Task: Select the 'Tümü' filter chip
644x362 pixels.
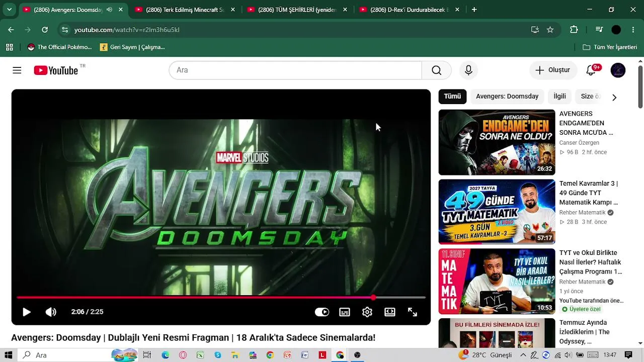Action: [x=452, y=97]
